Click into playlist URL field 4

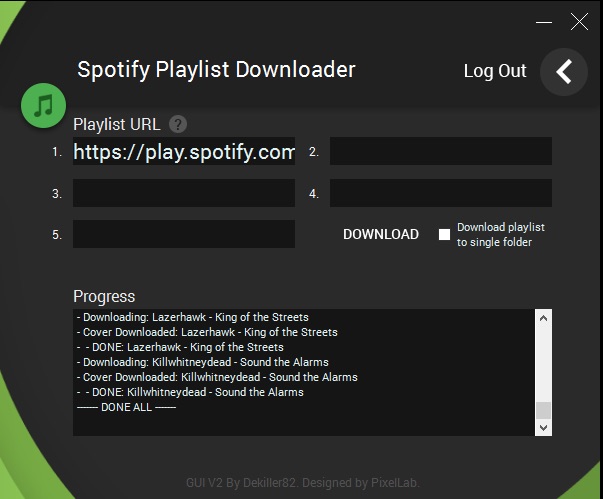tap(441, 193)
